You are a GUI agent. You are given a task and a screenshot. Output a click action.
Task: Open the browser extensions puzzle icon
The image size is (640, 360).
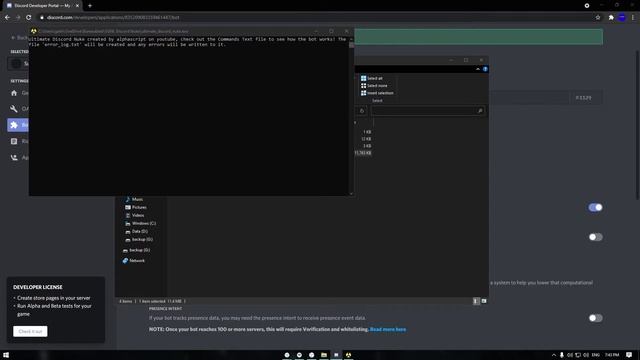[x=611, y=18]
